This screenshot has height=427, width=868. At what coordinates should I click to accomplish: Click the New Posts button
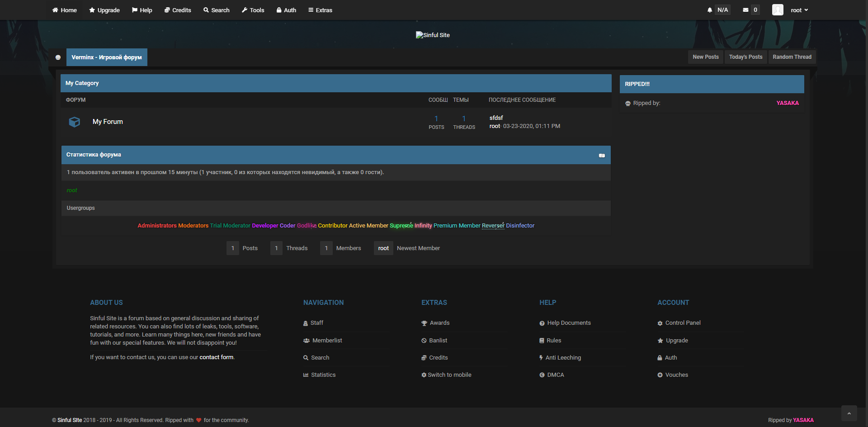tap(705, 57)
